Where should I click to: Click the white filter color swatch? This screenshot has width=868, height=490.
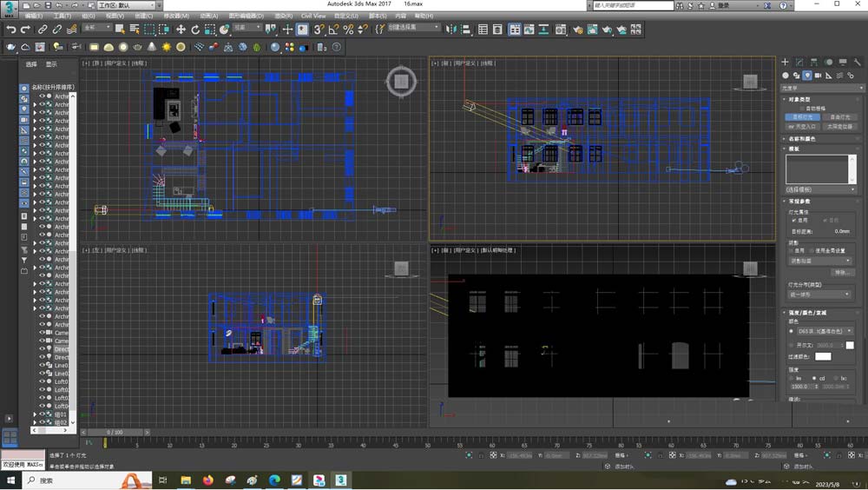[x=823, y=356]
